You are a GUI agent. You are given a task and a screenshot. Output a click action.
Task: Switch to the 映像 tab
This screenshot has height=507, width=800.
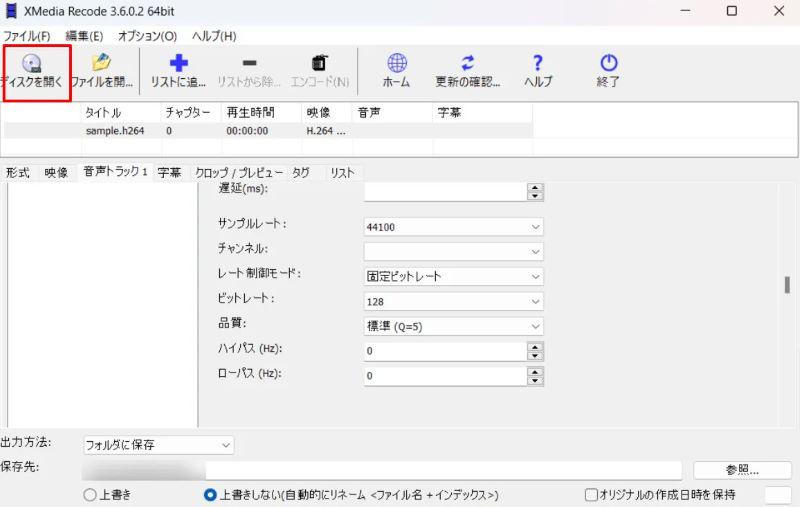[x=56, y=173]
